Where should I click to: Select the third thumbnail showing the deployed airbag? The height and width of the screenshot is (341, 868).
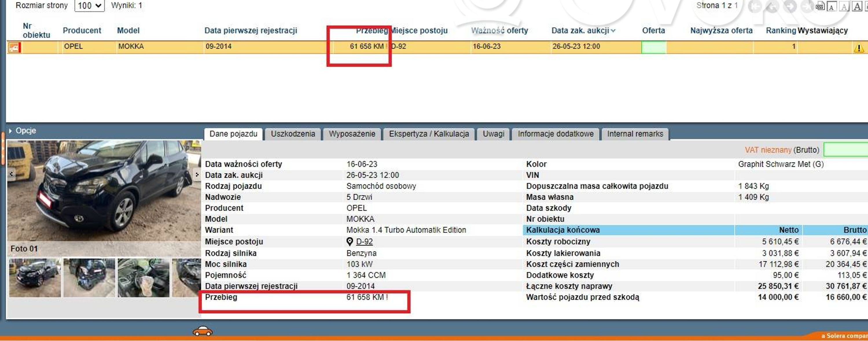(144, 278)
